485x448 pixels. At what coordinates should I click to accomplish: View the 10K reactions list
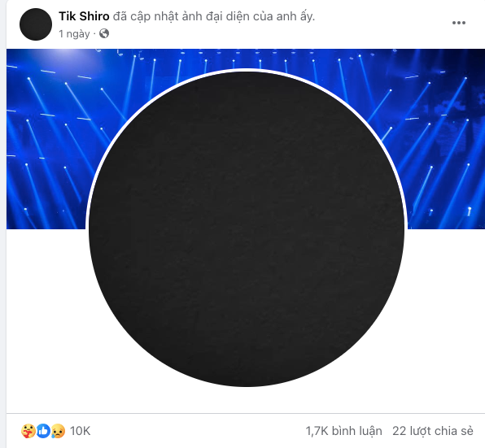tap(80, 431)
